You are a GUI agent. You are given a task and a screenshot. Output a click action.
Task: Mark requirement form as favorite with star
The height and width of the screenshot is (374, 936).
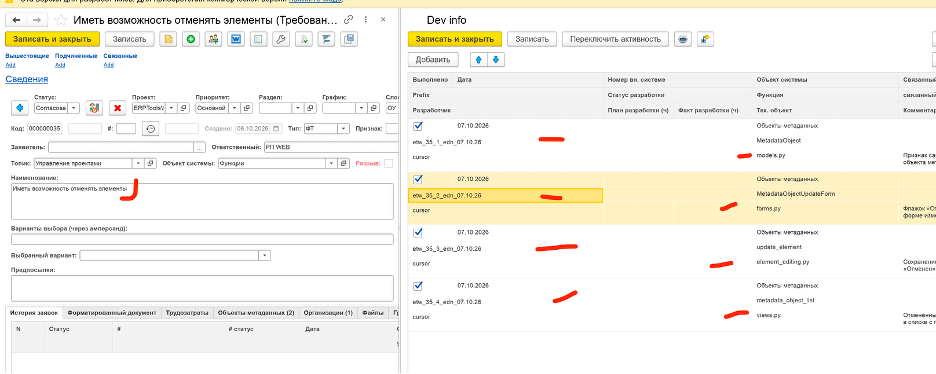pyautogui.click(x=61, y=20)
